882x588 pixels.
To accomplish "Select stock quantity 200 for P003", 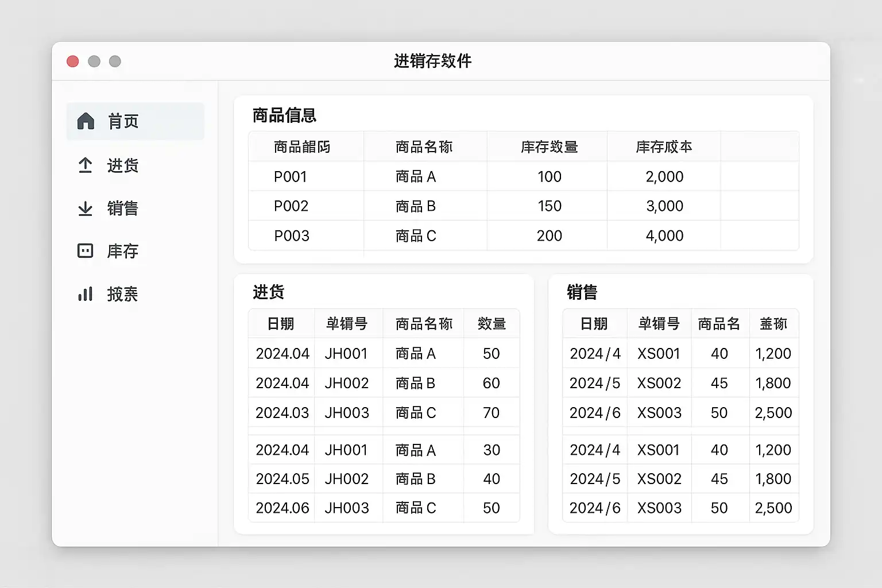I will (550, 236).
